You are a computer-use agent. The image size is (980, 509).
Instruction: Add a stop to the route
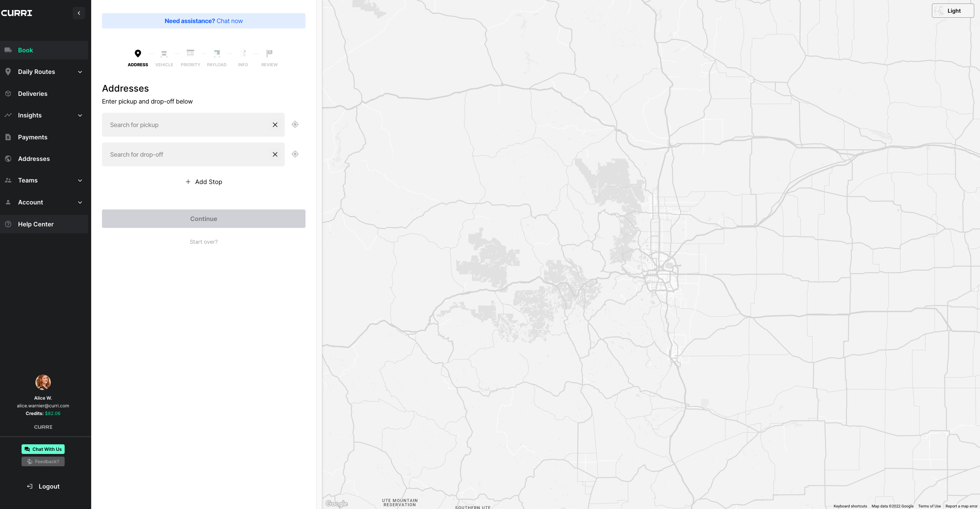(204, 182)
